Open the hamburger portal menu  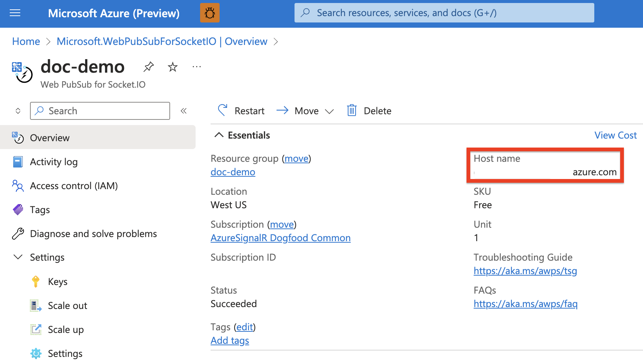pos(15,13)
